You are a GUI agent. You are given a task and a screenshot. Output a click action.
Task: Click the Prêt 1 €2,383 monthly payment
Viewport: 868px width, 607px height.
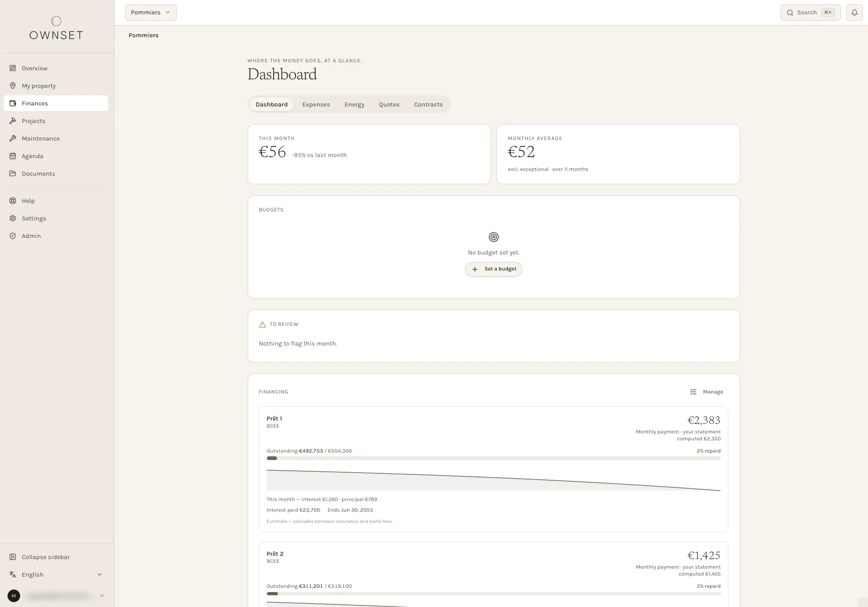tap(704, 421)
